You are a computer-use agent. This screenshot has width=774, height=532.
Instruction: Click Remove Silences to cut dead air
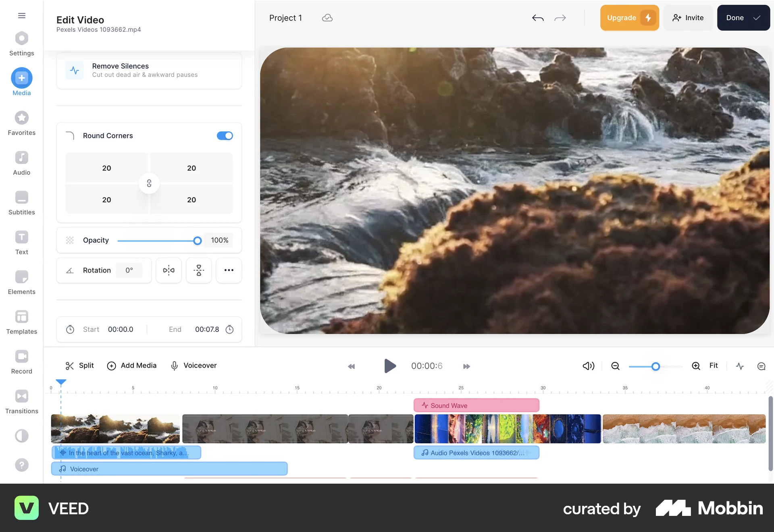149,70
